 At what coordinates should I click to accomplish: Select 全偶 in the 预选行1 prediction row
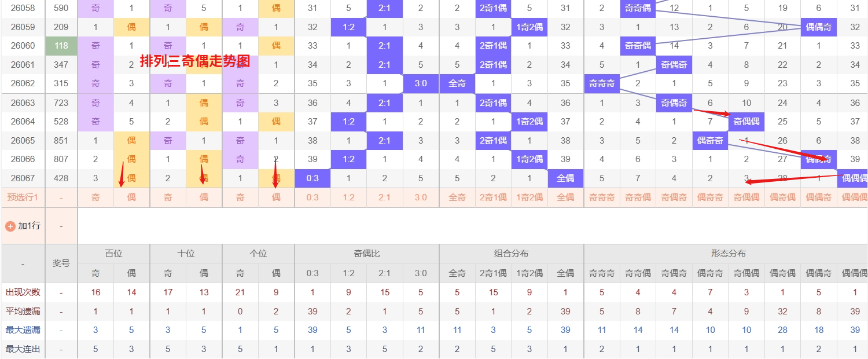point(565,197)
